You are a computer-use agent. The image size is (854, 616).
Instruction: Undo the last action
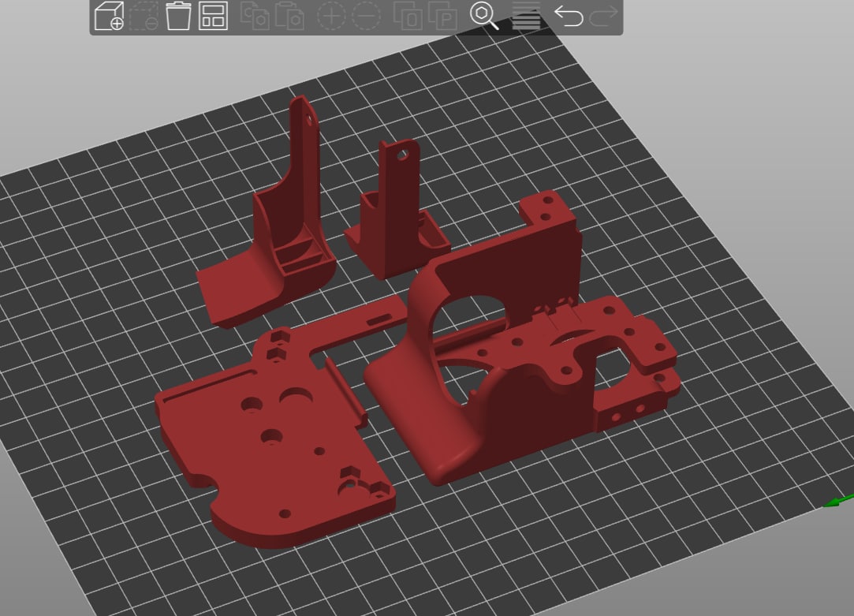coord(569,16)
